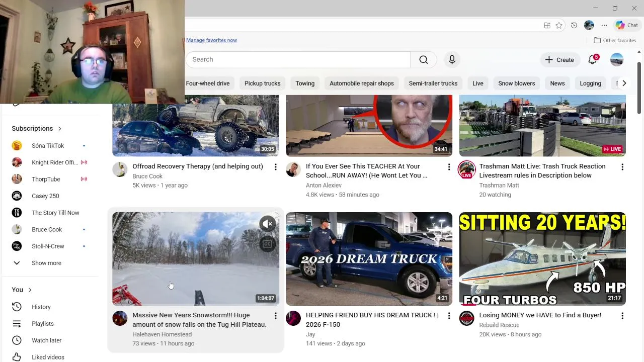Open Trashman Matt Live stream thumbnail
Image resolution: width=644 pixels, height=362 pixels.
(542, 126)
